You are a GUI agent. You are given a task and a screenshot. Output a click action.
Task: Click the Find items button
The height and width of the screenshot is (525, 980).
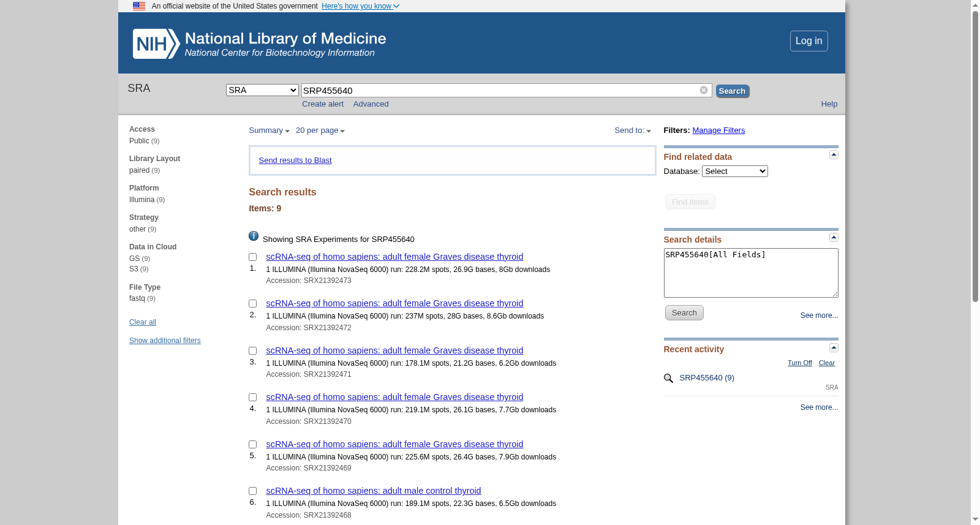tap(690, 202)
